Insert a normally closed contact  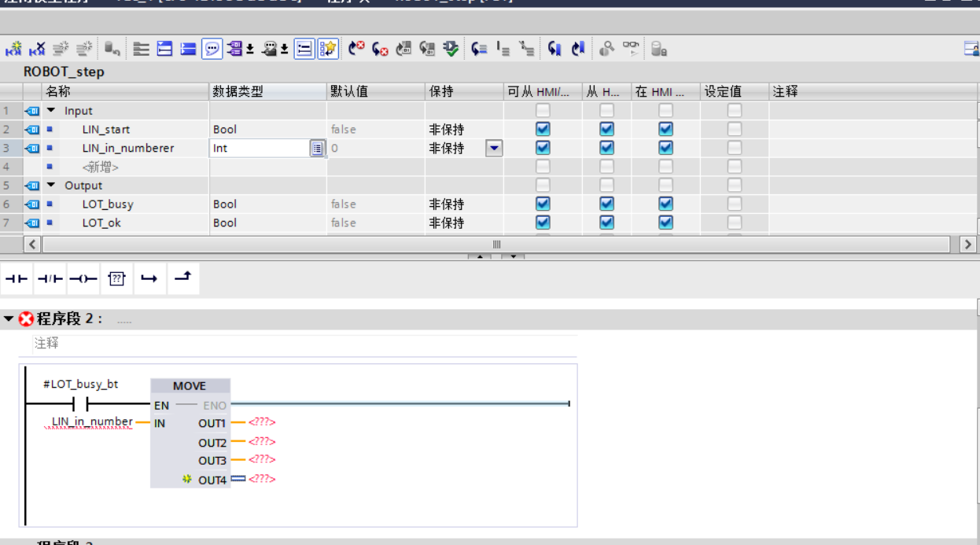coord(50,279)
